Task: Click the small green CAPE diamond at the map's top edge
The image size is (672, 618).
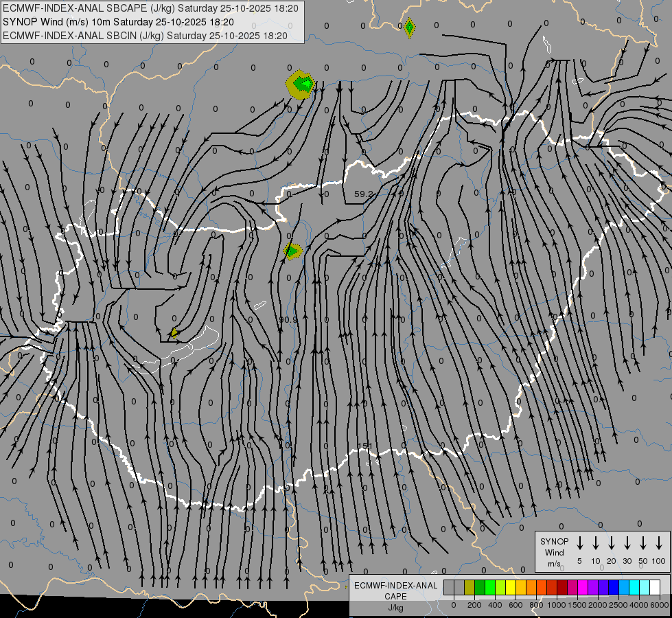Action: [x=409, y=28]
